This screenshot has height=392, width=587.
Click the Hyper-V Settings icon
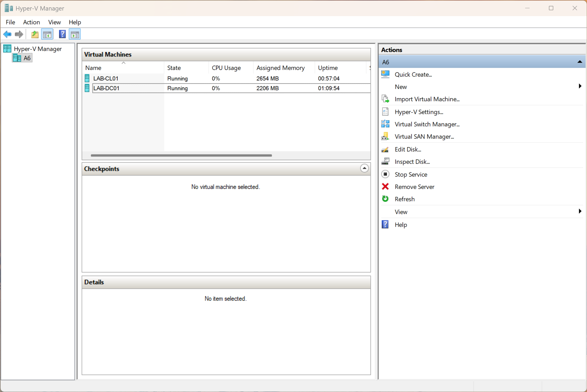tap(385, 112)
